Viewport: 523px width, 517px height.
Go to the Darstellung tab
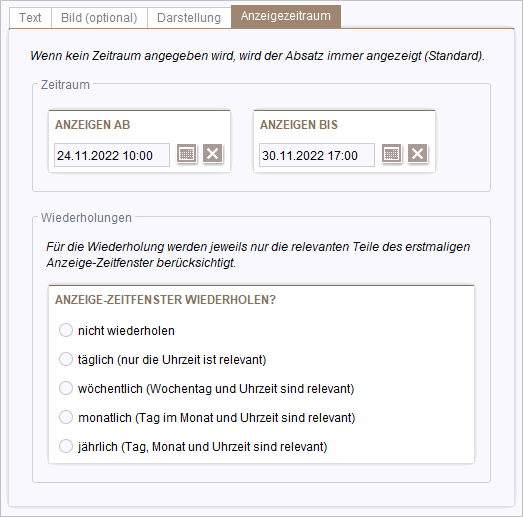click(x=189, y=18)
